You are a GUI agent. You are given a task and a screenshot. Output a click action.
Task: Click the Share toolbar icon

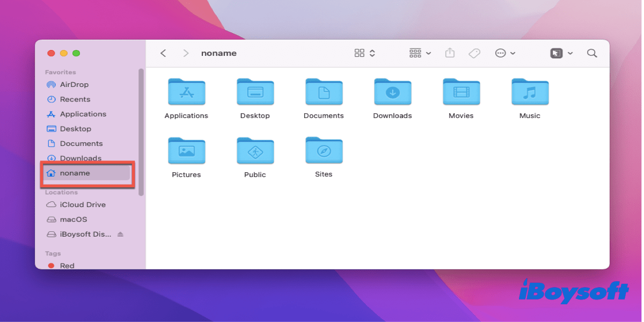(450, 53)
